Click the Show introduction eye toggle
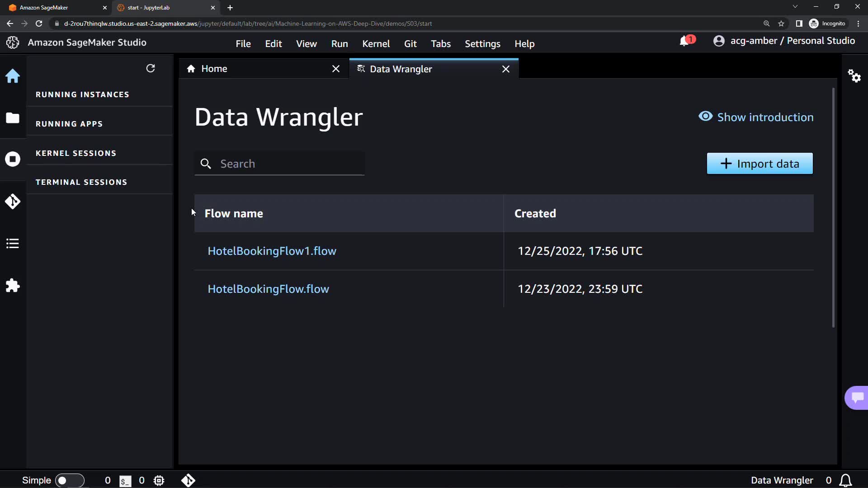This screenshot has width=868, height=488. pyautogui.click(x=755, y=117)
